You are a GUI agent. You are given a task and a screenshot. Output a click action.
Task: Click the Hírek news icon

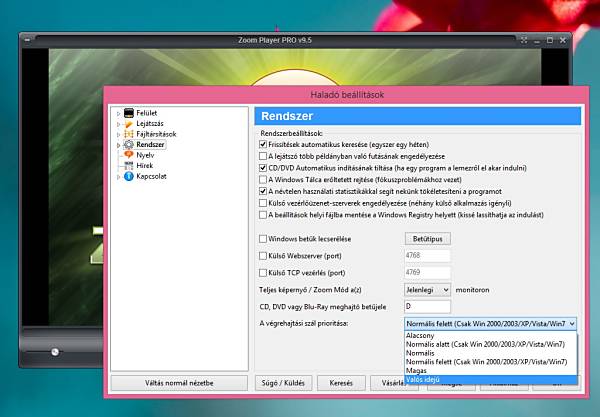pyautogui.click(x=129, y=166)
